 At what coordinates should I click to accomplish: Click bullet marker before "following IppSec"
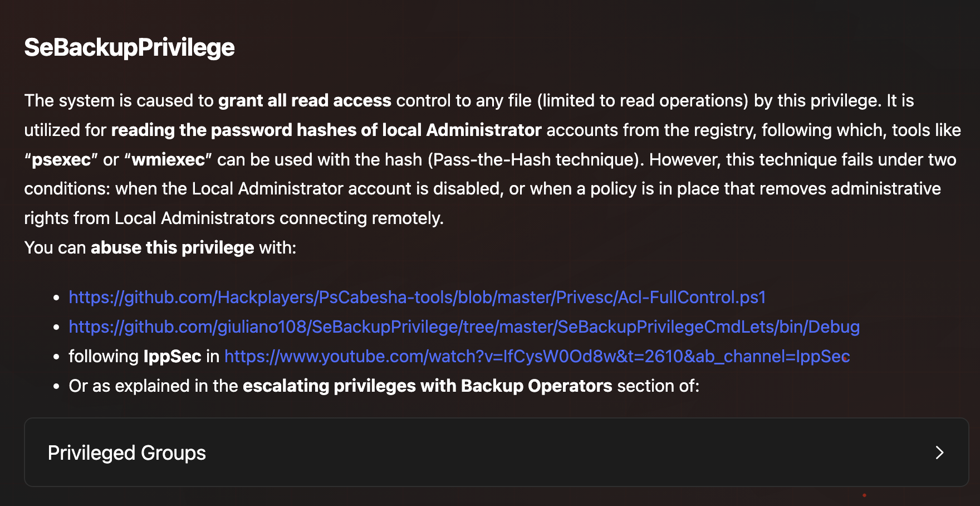56,357
